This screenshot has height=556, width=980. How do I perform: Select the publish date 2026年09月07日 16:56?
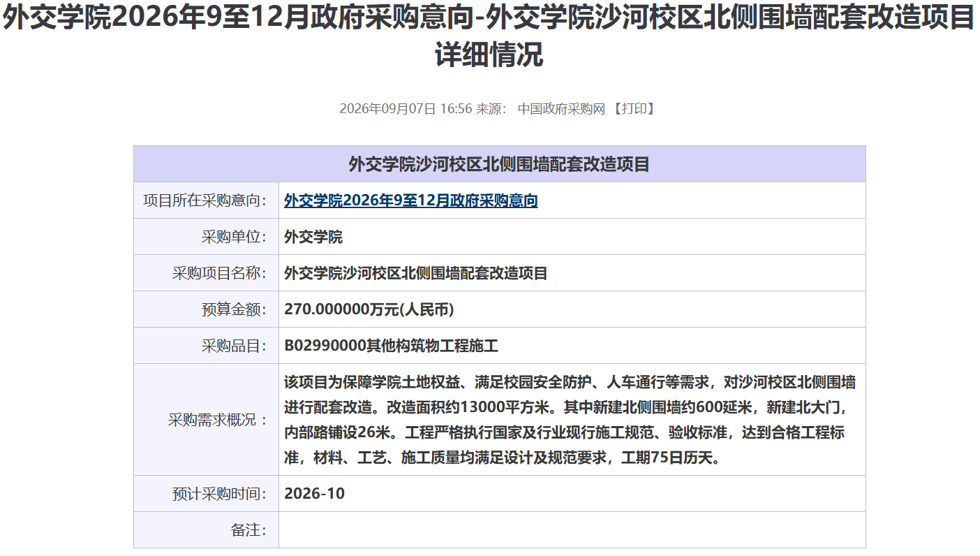(x=406, y=109)
